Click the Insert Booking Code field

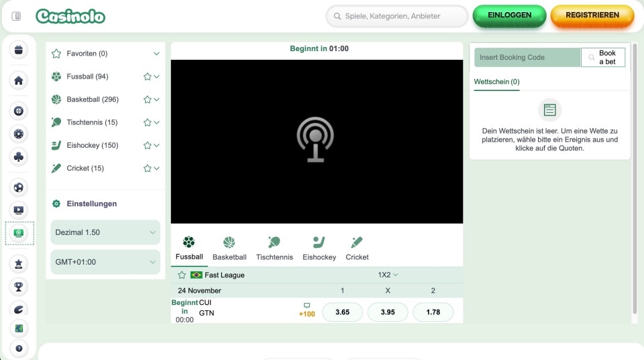527,57
